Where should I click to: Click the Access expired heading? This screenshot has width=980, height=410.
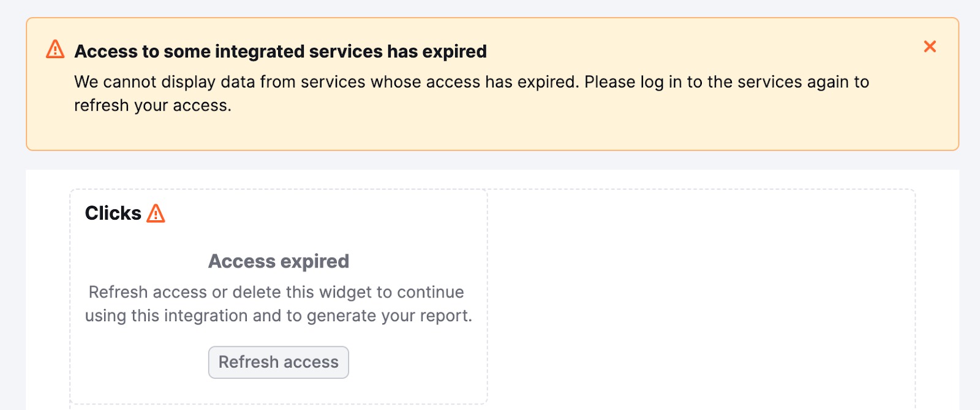pyautogui.click(x=279, y=261)
